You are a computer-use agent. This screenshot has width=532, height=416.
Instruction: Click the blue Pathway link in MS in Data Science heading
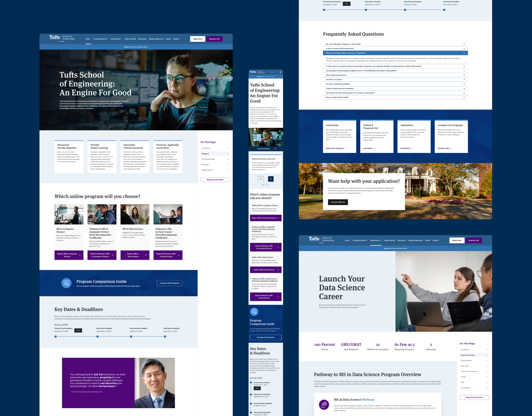coord(368,400)
